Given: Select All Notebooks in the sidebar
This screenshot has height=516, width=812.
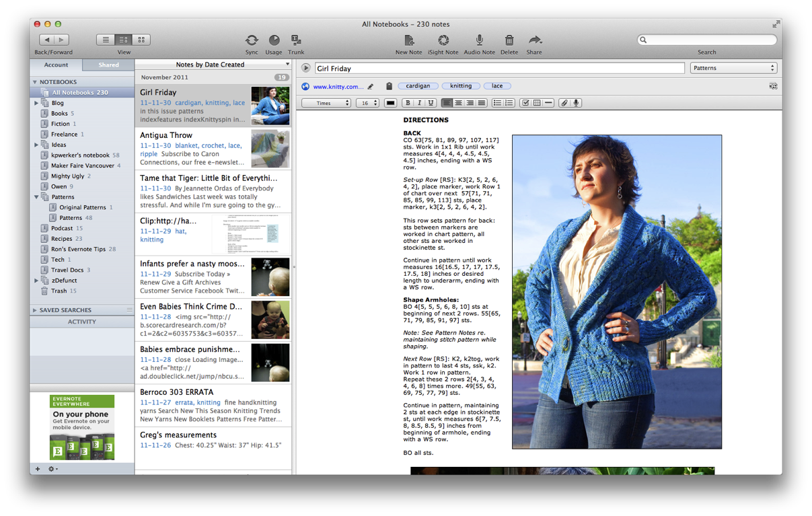Looking at the screenshot, I should (82, 93).
